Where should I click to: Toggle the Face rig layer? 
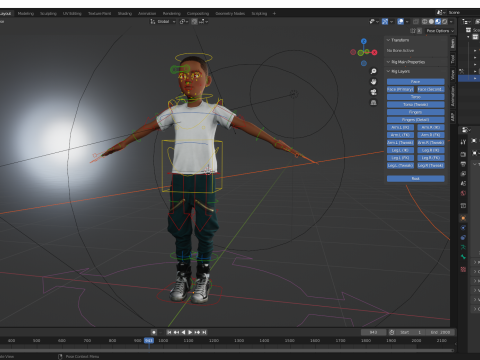[x=415, y=82]
